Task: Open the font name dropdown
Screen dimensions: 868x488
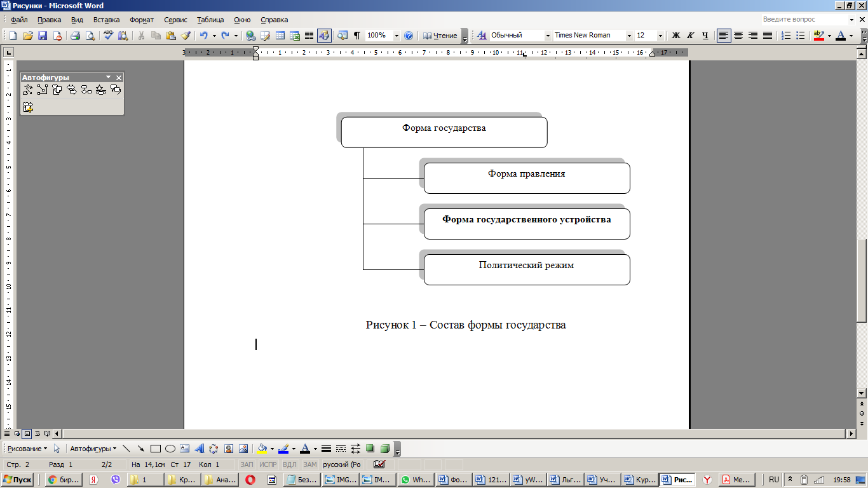Action: (x=629, y=36)
